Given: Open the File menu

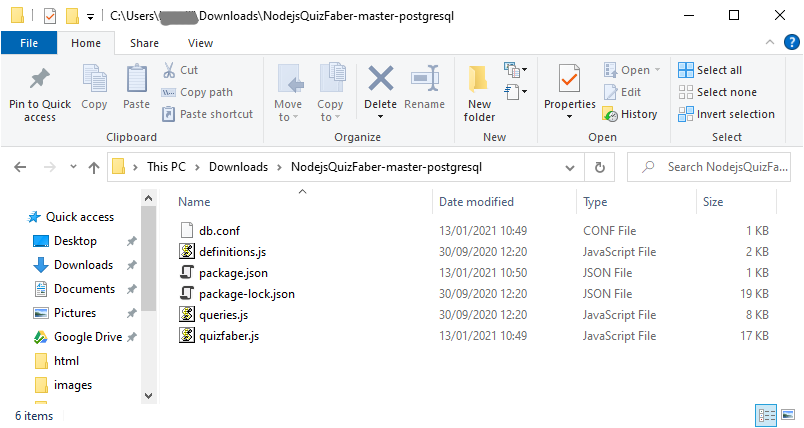Looking at the screenshot, I should [29, 43].
